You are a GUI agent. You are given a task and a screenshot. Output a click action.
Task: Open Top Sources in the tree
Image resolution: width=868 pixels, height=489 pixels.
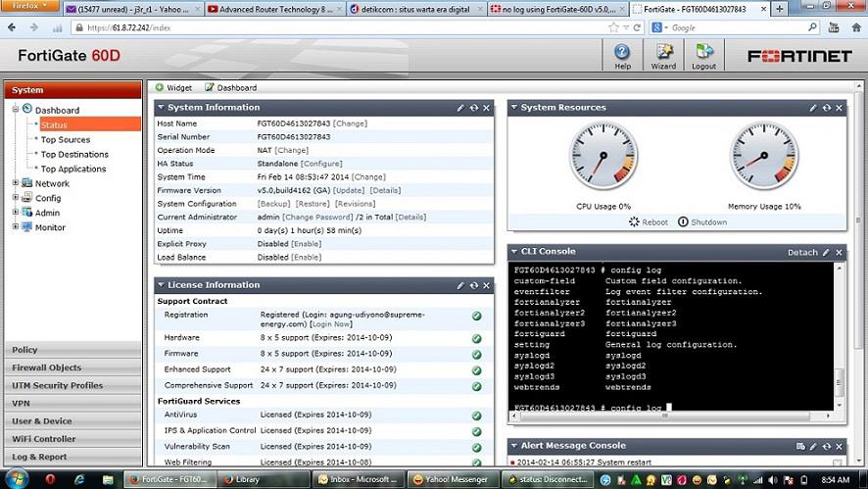[66, 139]
